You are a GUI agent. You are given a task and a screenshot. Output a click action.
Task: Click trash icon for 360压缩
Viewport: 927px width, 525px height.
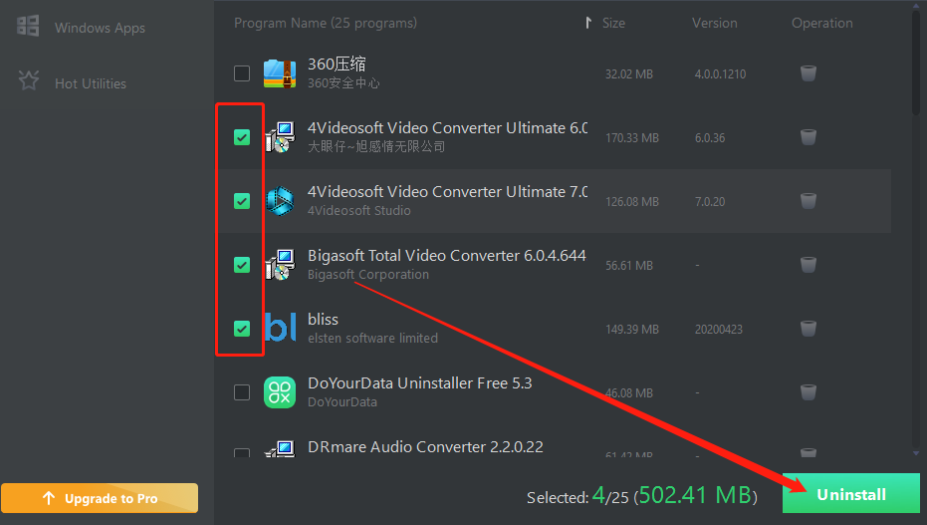click(808, 73)
